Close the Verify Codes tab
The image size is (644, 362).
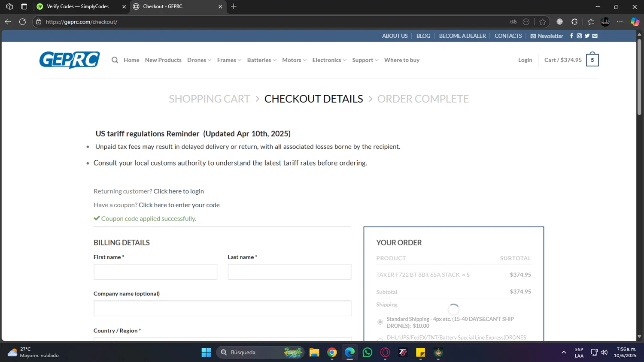coord(124,6)
